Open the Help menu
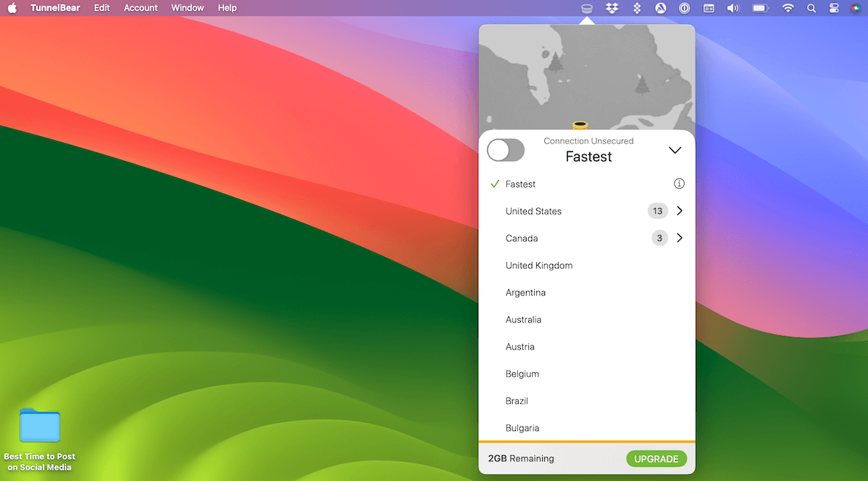This screenshot has height=481, width=868. pyautogui.click(x=227, y=8)
